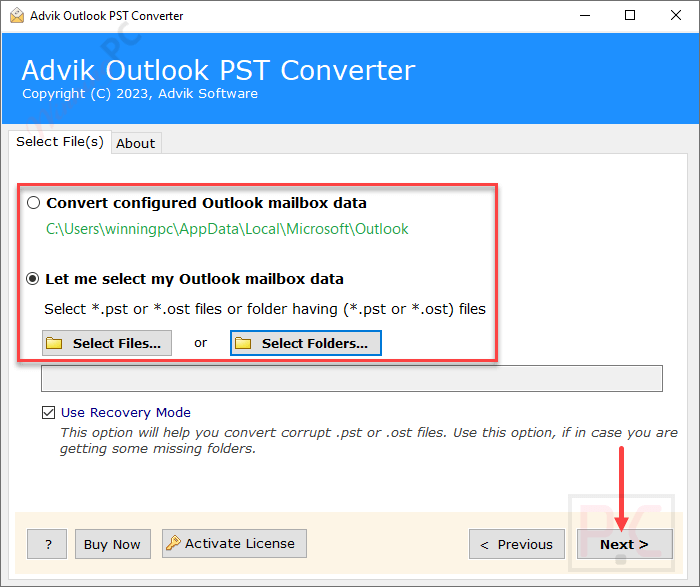This screenshot has height=587, width=700.
Task: Minimize the Advik Outlook PST Converter window
Action: pyautogui.click(x=585, y=16)
